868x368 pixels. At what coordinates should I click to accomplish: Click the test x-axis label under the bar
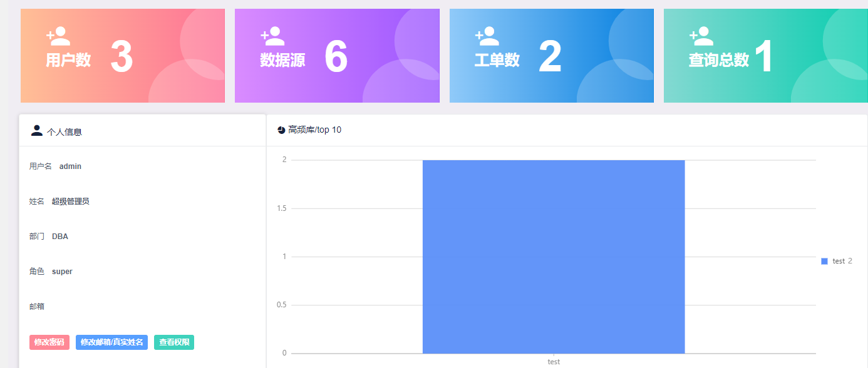[554, 362]
